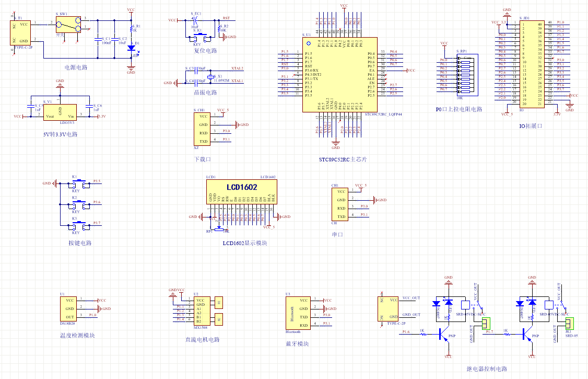This screenshot has height=379, width=588.
Task: Click the K2 key switch on P3.6
Action: coord(79,205)
